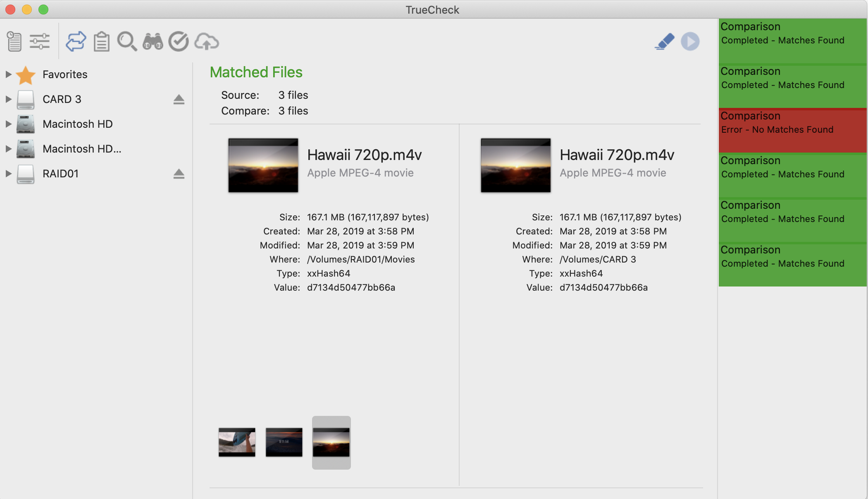Click the blue eraser clear icon

coord(664,41)
